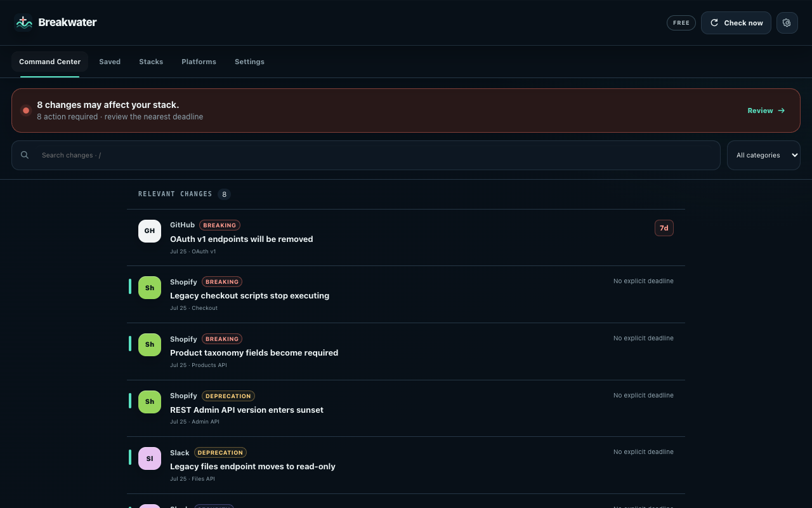This screenshot has height=508, width=812.
Task: Click the GitHub platform name
Action: [x=182, y=225]
